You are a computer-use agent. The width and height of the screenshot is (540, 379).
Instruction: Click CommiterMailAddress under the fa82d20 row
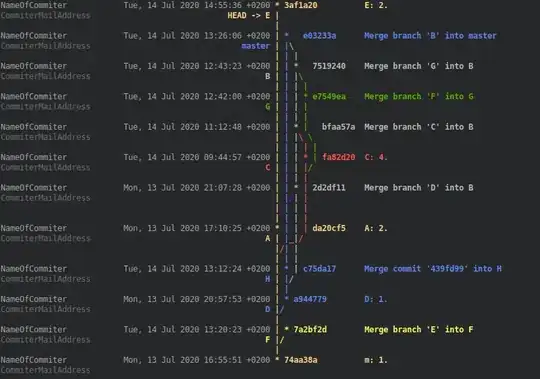pyautogui.click(x=45, y=167)
